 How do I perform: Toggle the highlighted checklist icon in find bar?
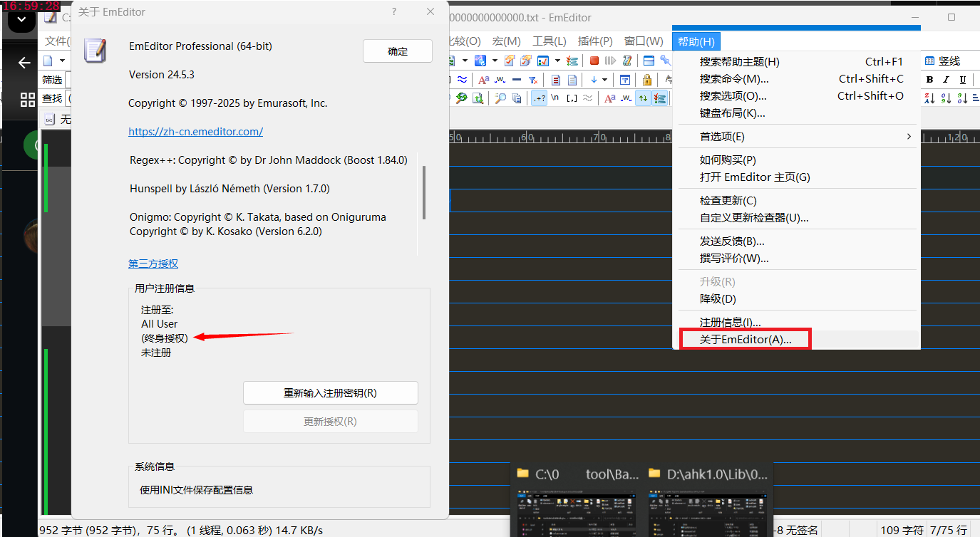click(659, 98)
